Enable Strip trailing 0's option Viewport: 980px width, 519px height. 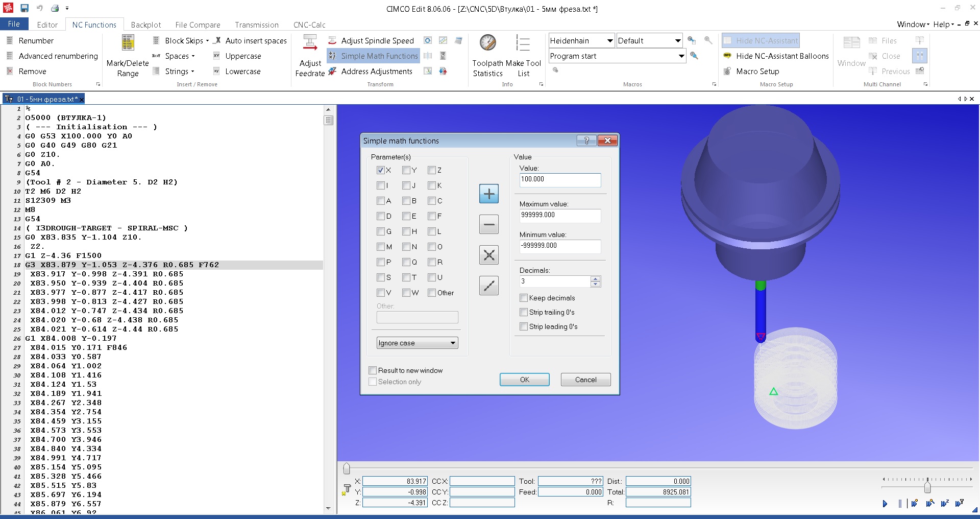[523, 312]
